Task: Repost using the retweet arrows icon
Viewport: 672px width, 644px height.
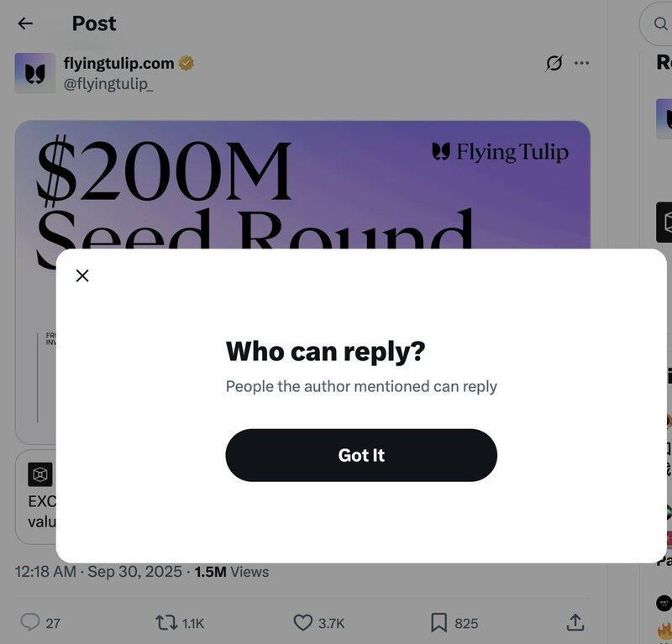Action: tap(166, 622)
